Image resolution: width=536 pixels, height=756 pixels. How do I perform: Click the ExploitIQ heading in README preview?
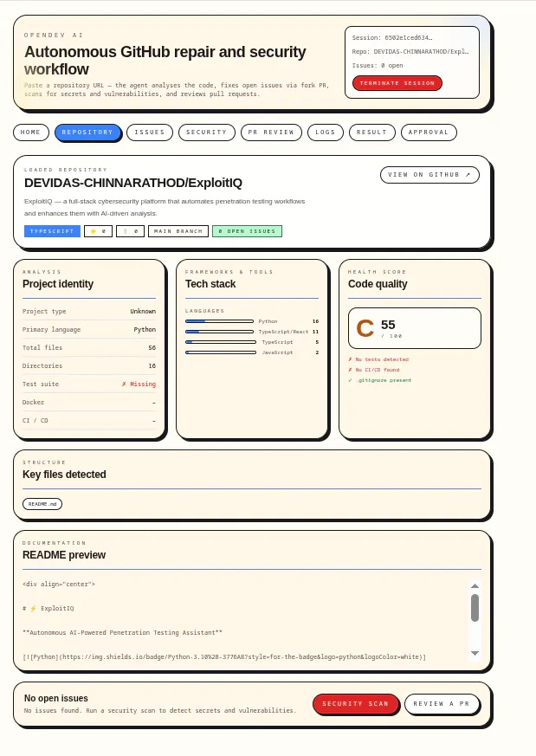pos(48,609)
